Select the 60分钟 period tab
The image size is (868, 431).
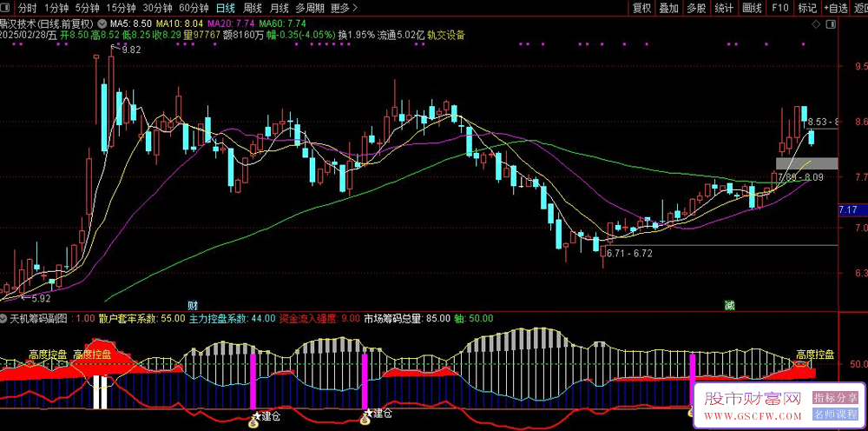point(194,8)
